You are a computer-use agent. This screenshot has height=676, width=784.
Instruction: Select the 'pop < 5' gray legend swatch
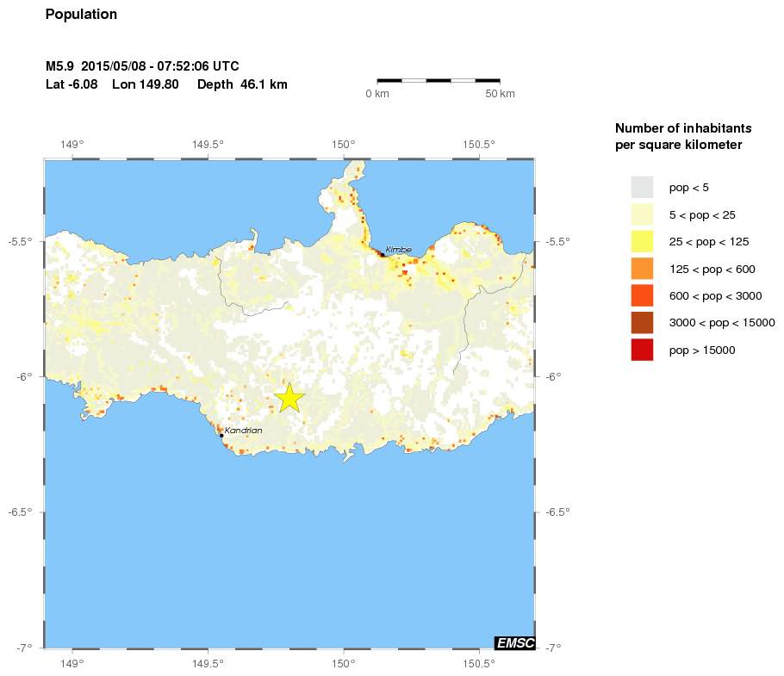pyautogui.click(x=642, y=187)
